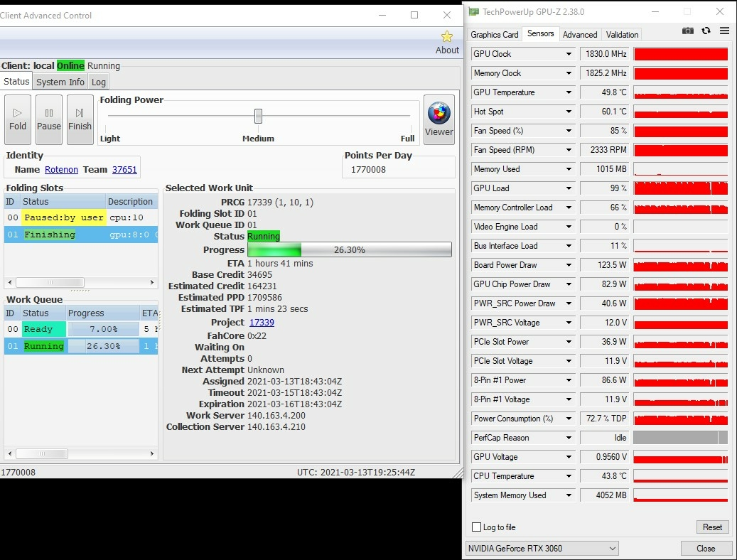This screenshot has height=560, width=737.
Task: Click the Work Queue ETA column header
Action: 149,313
